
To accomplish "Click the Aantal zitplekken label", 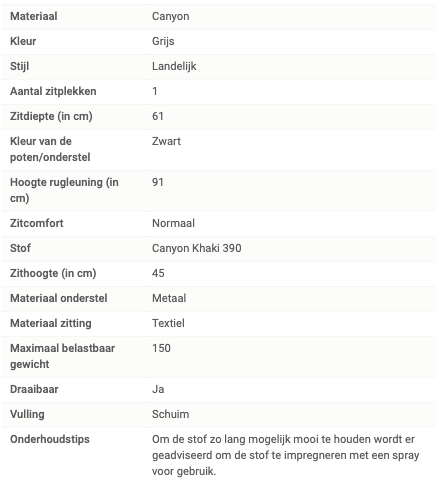I will click(x=53, y=91).
